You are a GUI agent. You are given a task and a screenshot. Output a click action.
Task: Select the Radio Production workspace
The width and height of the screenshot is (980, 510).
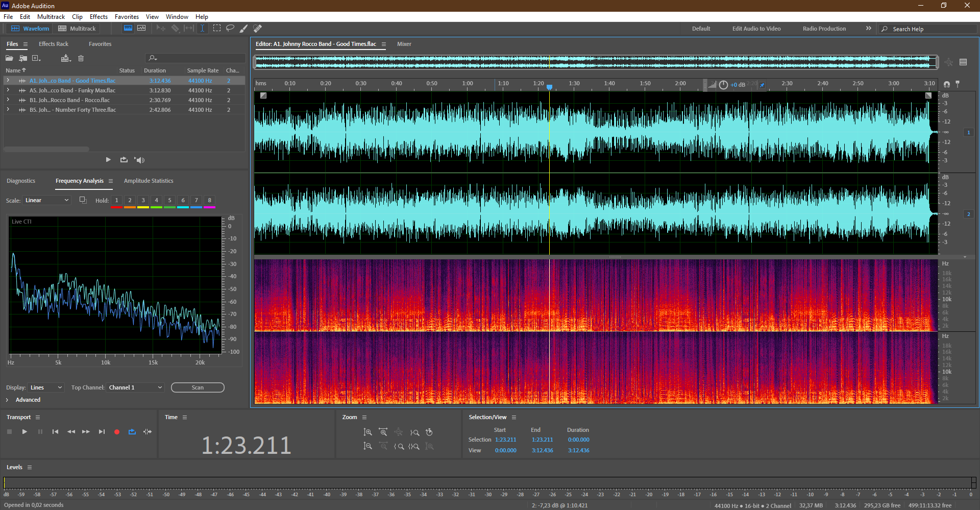tap(824, 29)
